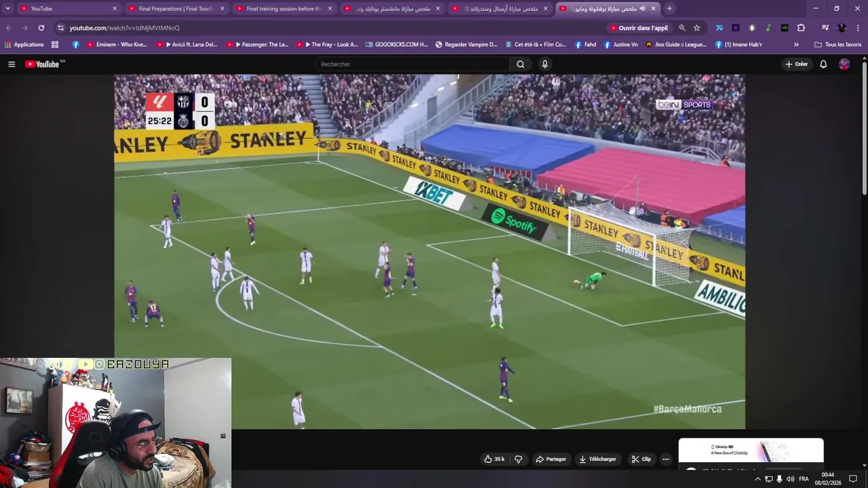
Task: Open the green music note extension
Action: [x=768, y=28]
